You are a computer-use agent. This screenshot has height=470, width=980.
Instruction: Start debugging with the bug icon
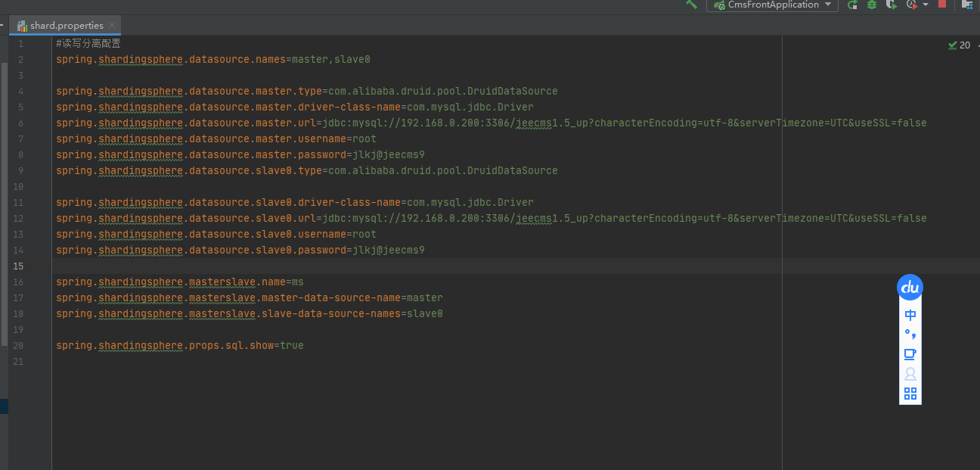[x=872, y=5]
